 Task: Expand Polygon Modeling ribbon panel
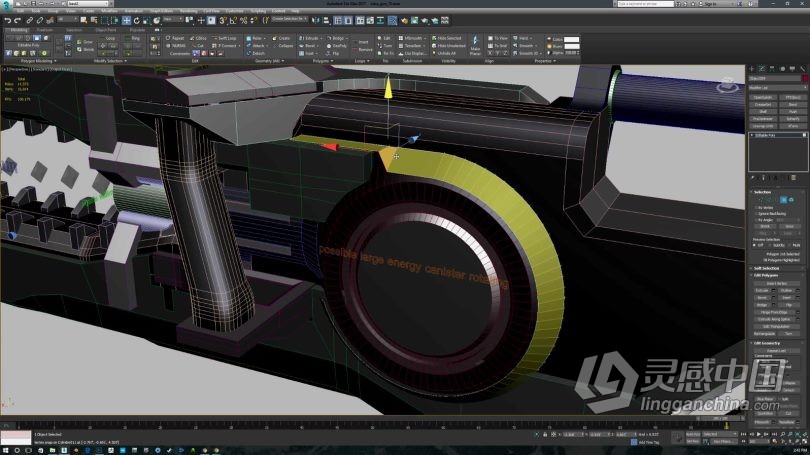(39, 61)
